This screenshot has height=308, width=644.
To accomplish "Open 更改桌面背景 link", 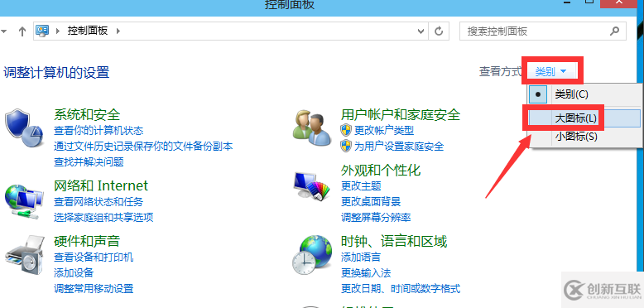I will (371, 202).
